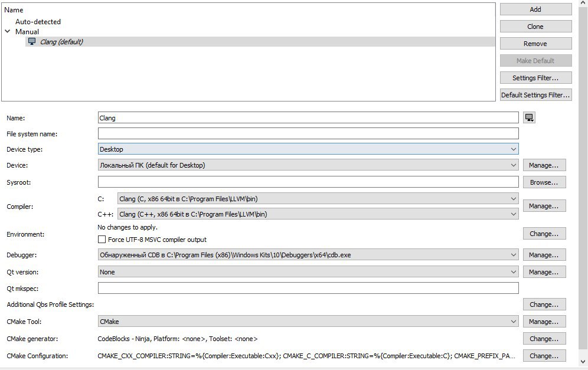Image resolution: width=588 pixels, height=370 pixels.
Task: Click the File system name field
Action: 308,133
